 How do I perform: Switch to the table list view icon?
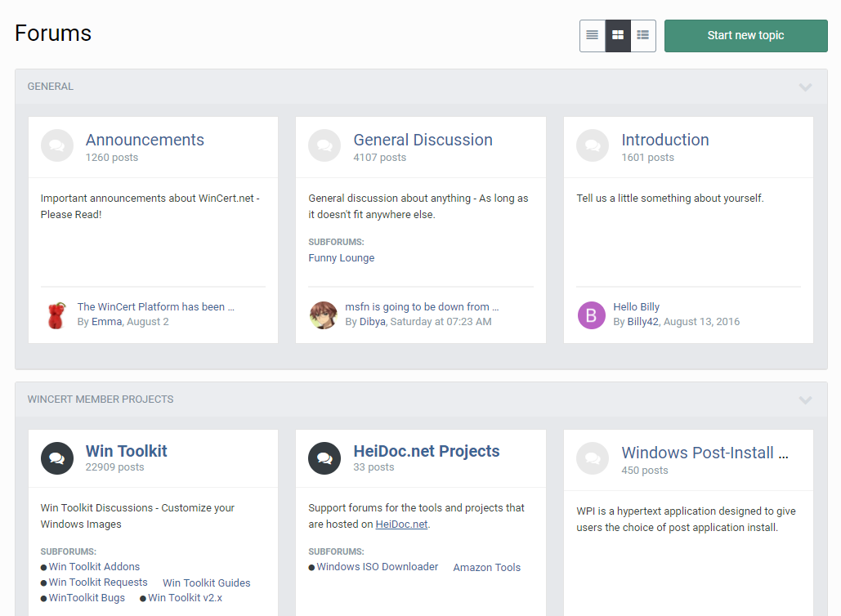(592, 35)
